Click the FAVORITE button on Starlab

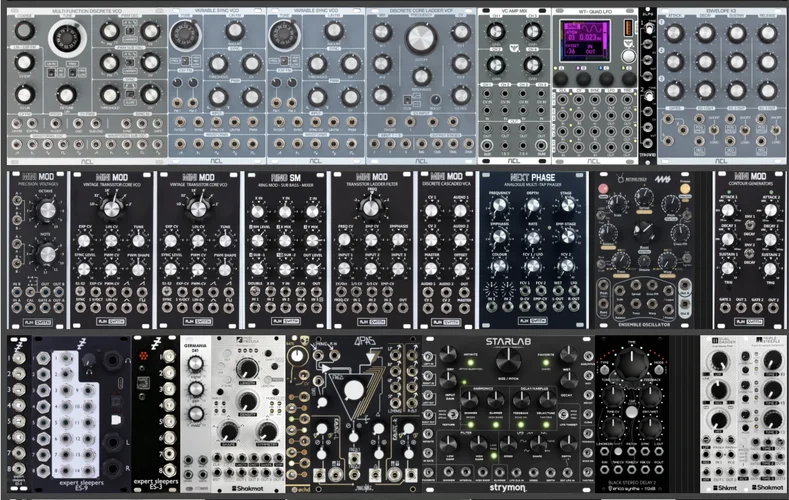coord(546,363)
